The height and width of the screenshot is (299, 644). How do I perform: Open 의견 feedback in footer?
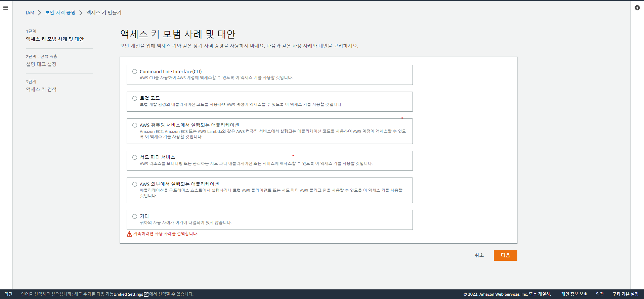8,294
